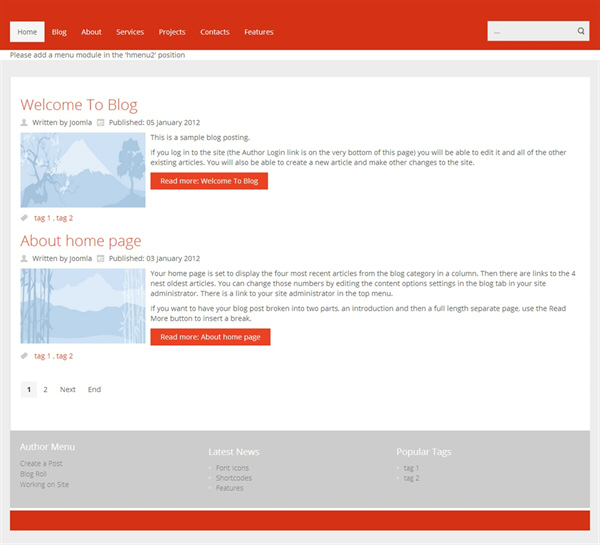Click author icon under About home page
600x545 pixels.
[x=24, y=258]
